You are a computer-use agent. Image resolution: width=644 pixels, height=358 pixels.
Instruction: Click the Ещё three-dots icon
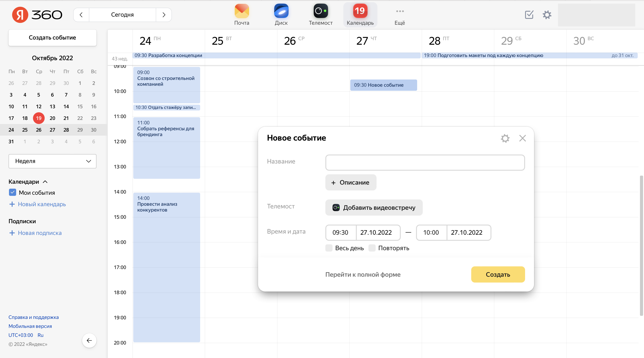[399, 11]
